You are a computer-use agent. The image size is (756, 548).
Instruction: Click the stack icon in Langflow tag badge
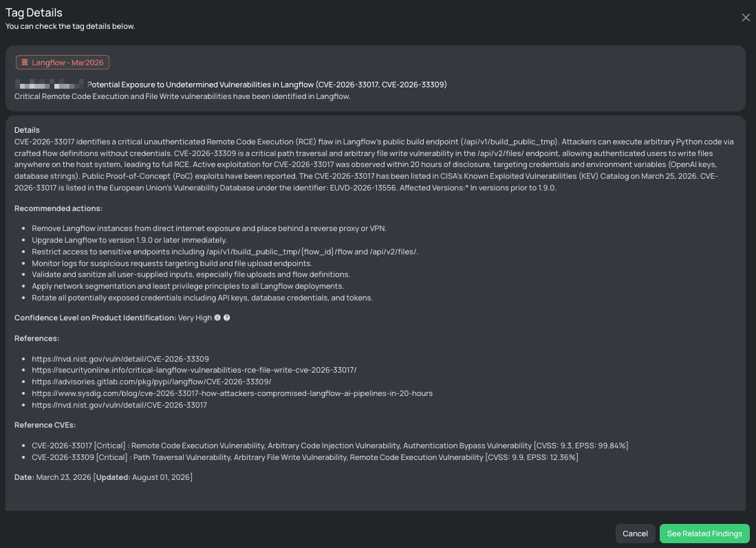25,62
